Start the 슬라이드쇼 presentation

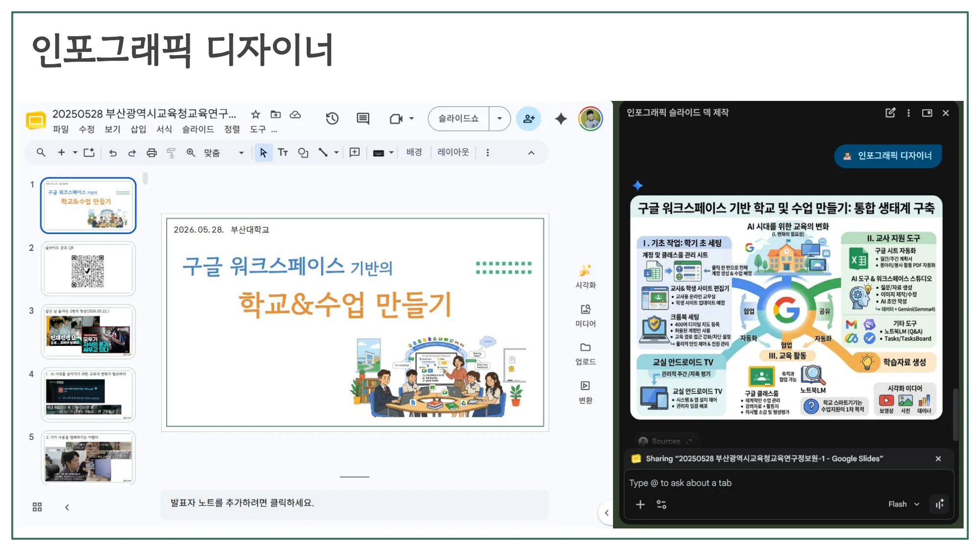pyautogui.click(x=459, y=119)
